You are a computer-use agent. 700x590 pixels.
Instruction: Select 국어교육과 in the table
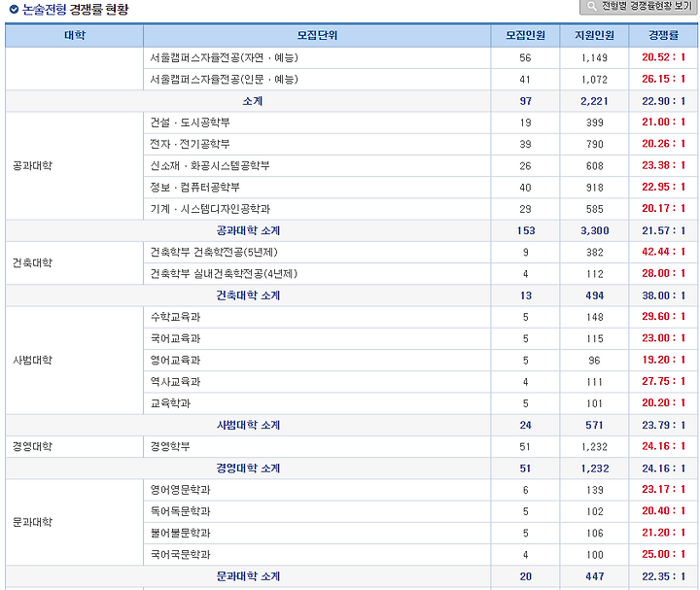175,338
